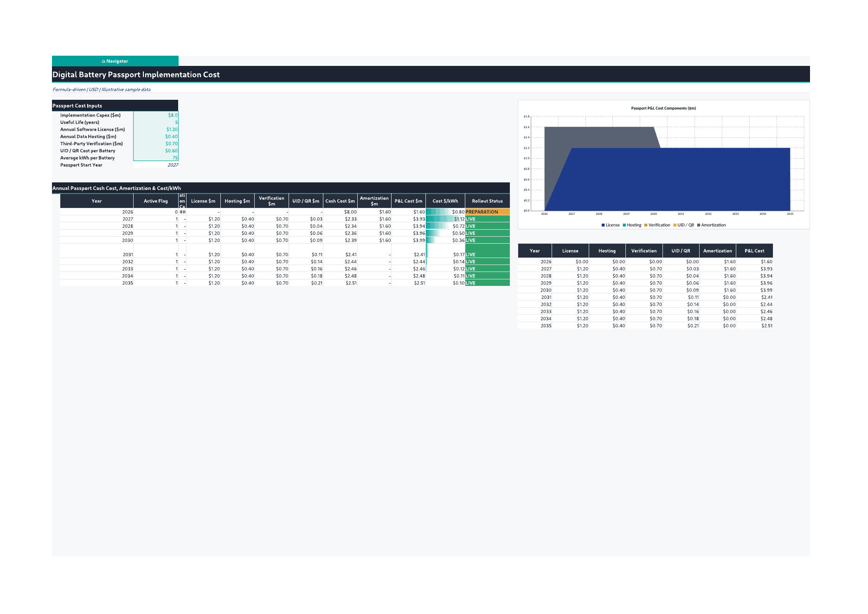
Task: Select the LIVE status cell for 2027
Action: point(487,219)
